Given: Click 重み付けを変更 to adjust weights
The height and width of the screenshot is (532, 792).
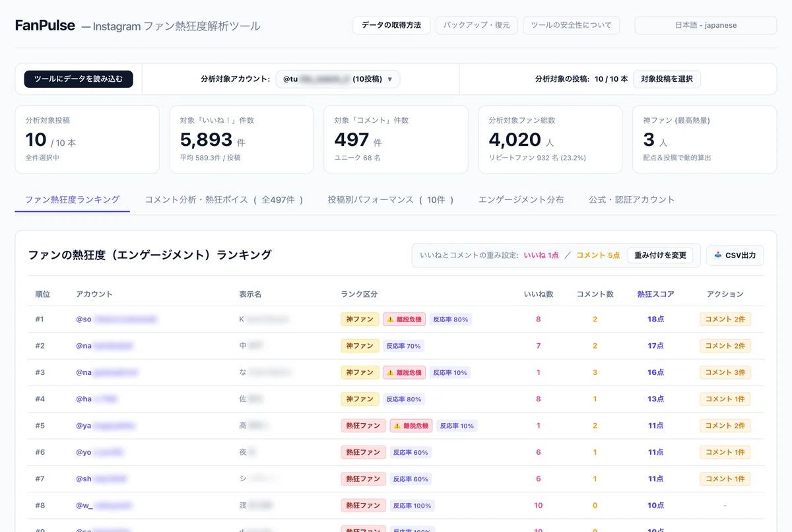Looking at the screenshot, I should [660, 255].
